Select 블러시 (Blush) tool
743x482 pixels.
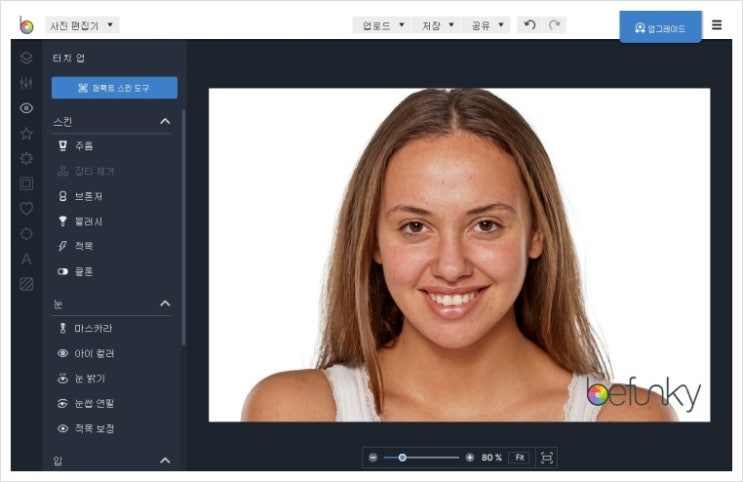tap(90, 221)
